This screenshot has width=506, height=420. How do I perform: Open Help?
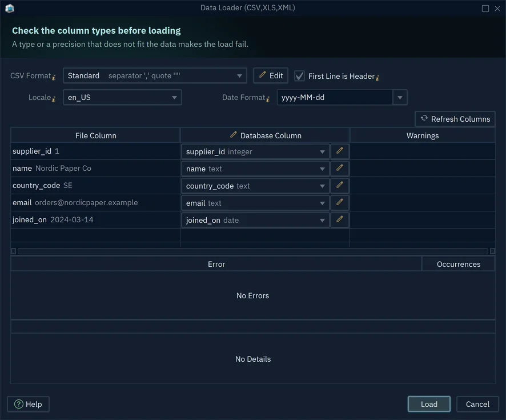pyautogui.click(x=28, y=404)
